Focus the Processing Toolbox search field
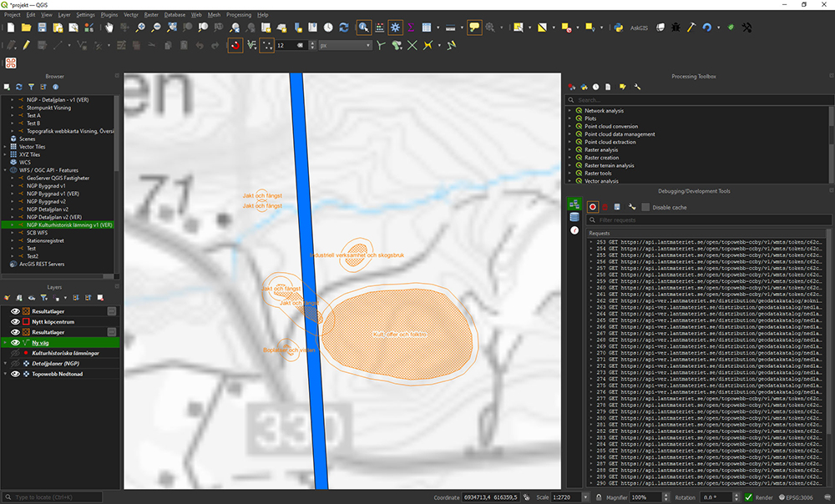This screenshot has height=504, width=835. pyautogui.click(x=699, y=100)
